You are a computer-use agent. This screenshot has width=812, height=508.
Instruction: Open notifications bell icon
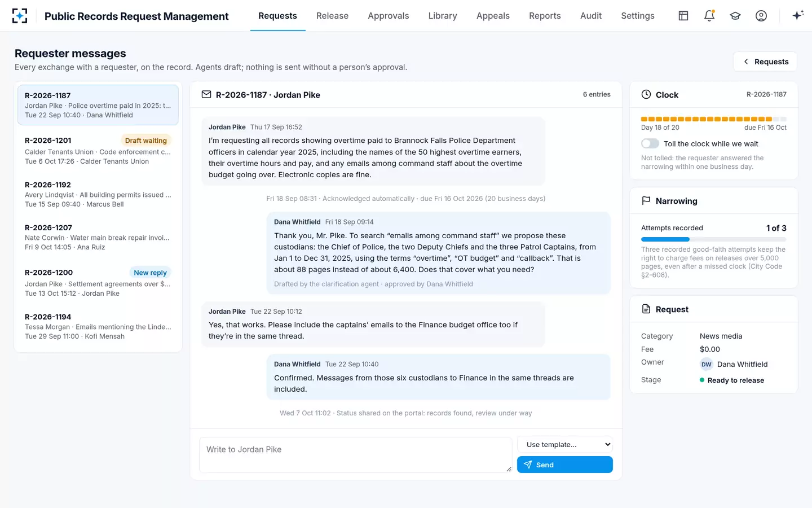(x=709, y=16)
